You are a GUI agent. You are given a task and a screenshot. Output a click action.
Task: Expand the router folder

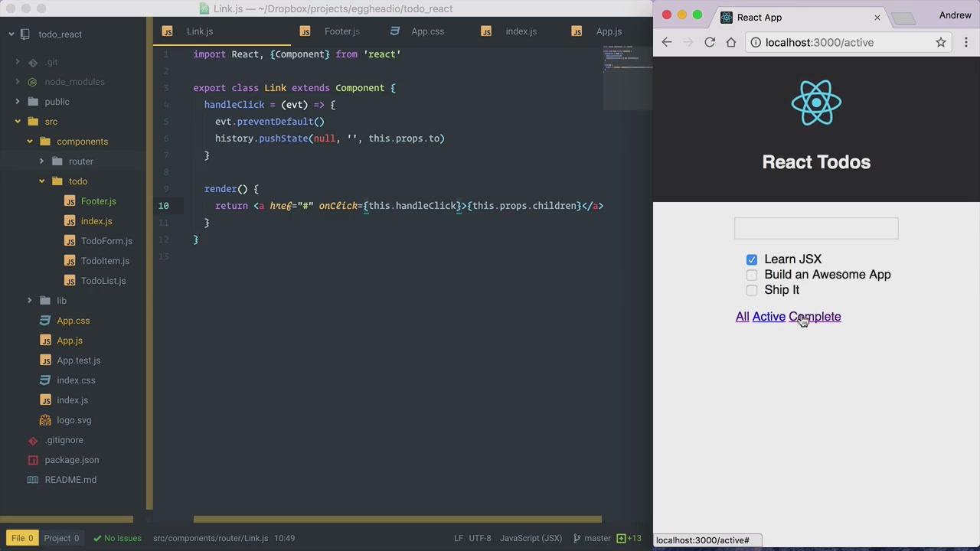42,161
